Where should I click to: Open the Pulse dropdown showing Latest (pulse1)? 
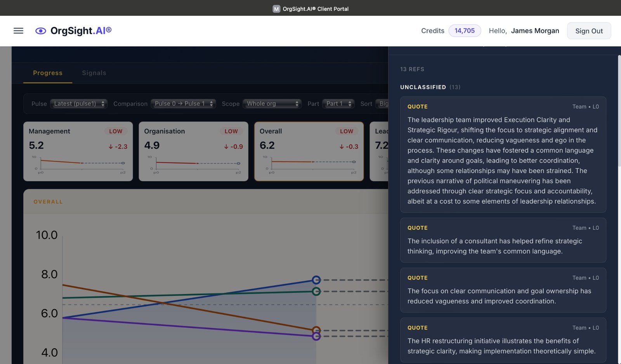pos(79,104)
